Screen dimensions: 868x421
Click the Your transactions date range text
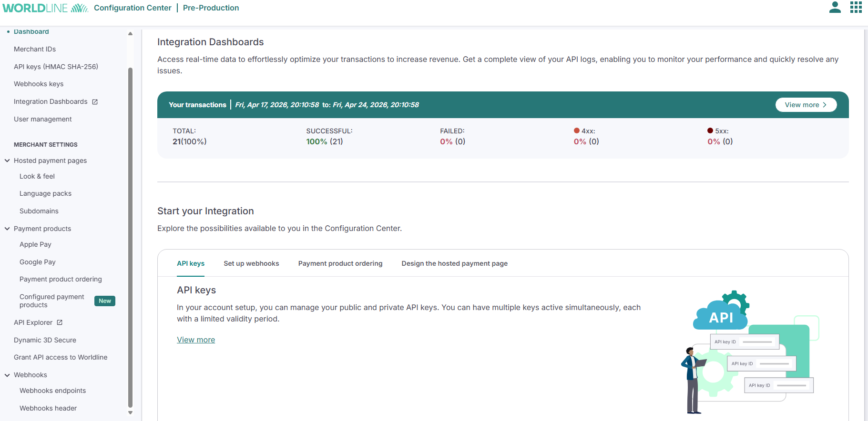(327, 105)
